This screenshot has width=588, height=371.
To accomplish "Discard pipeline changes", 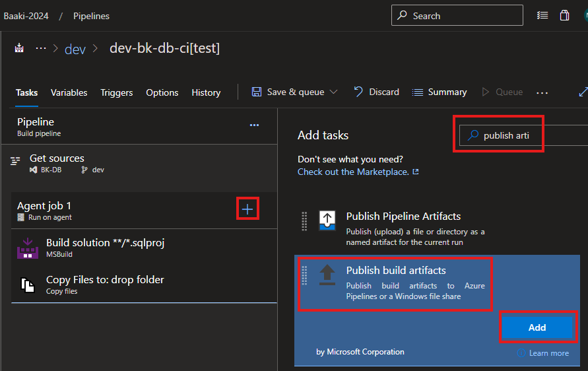I will click(377, 92).
